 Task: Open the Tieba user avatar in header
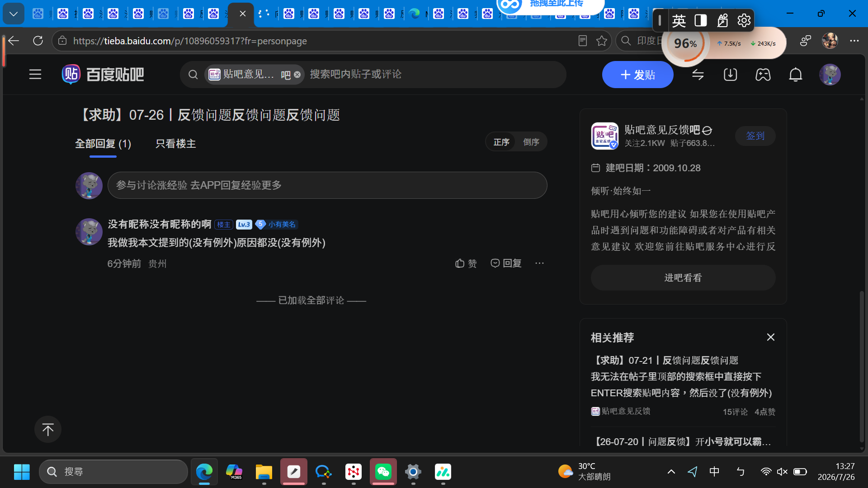(830, 75)
